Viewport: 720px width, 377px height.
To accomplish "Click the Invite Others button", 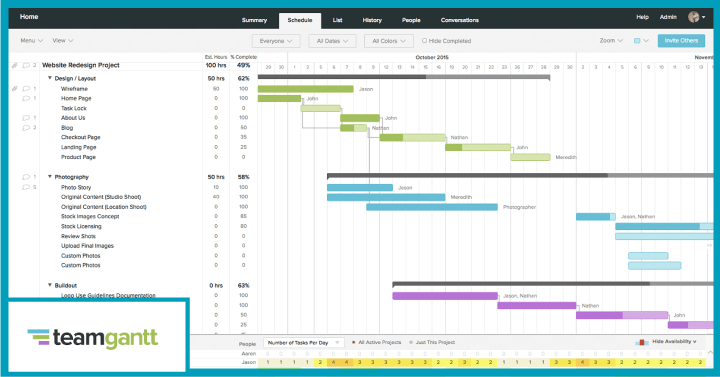I will [x=681, y=40].
